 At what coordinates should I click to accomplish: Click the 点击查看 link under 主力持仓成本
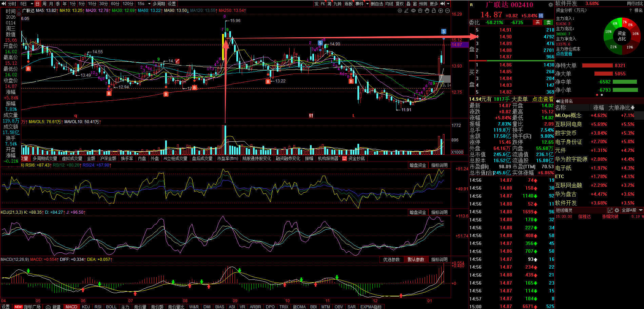click(564, 54)
